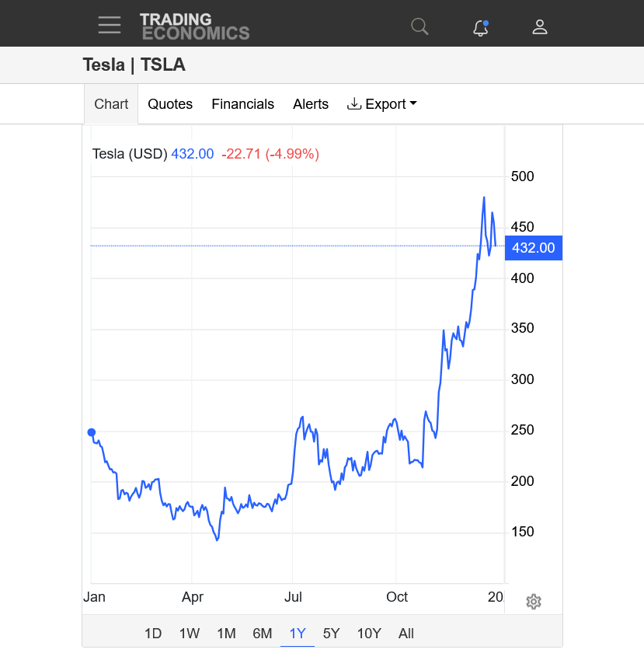Go to the Financials tab

(x=242, y=104)
